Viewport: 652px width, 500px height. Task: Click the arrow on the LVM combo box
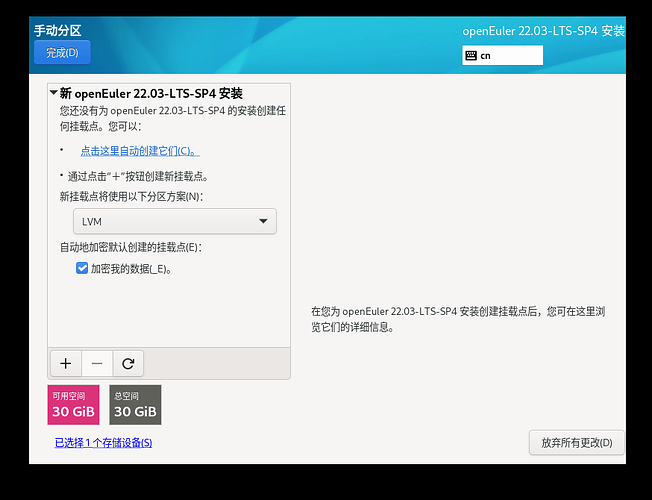point(263,221)
